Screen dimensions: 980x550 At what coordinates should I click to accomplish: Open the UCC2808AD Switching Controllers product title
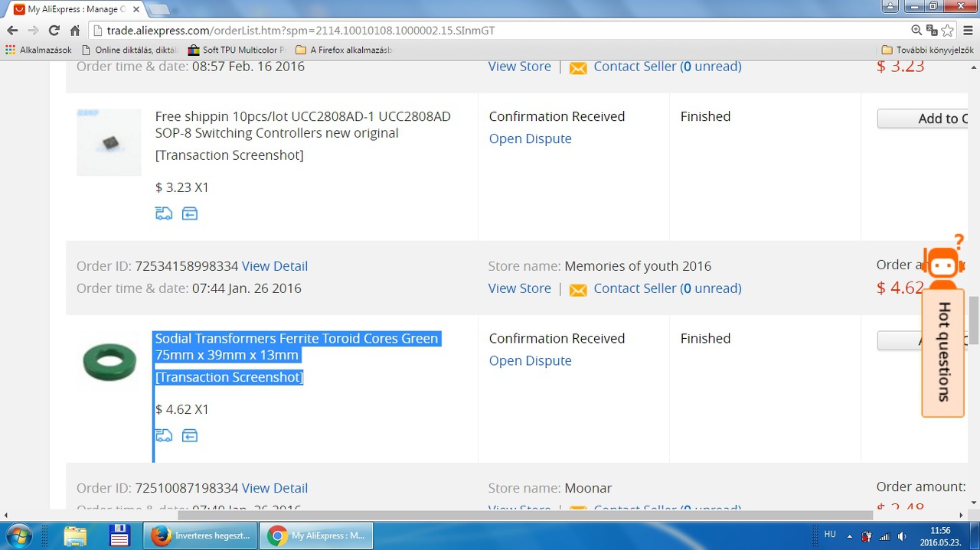303,125
